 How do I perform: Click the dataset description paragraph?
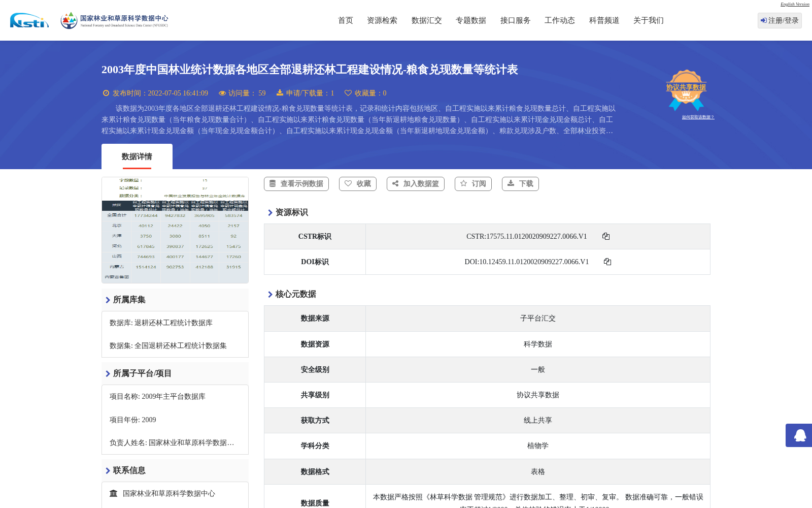click(x=359, y=119)
